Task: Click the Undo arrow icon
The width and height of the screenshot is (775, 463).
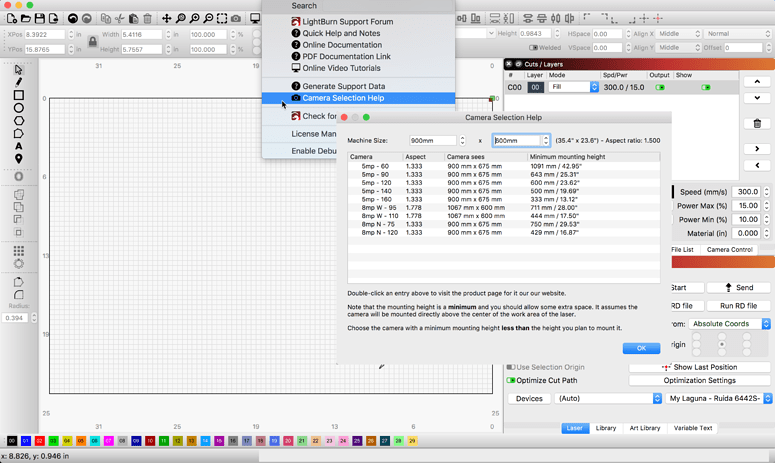Action: 73,19
